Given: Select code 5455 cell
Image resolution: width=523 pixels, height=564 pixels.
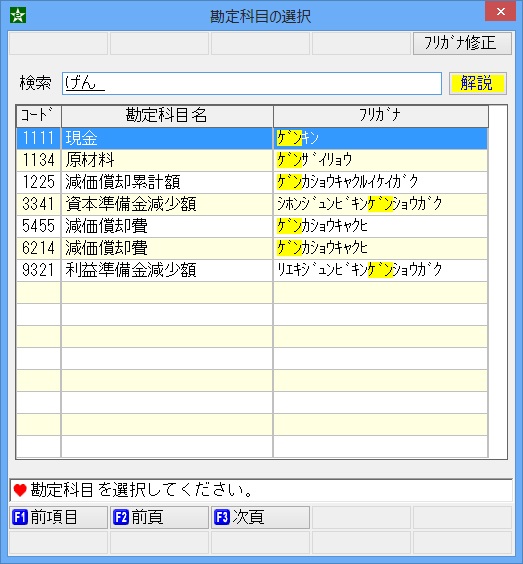Looking at the screenshot, I should coord(38,226).
